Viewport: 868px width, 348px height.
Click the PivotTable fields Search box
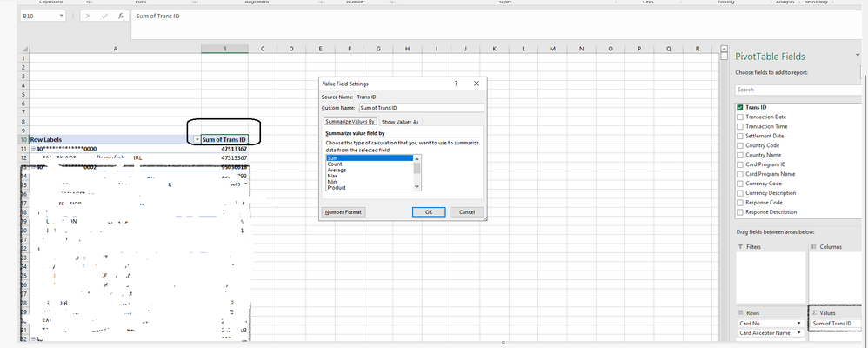800,90
